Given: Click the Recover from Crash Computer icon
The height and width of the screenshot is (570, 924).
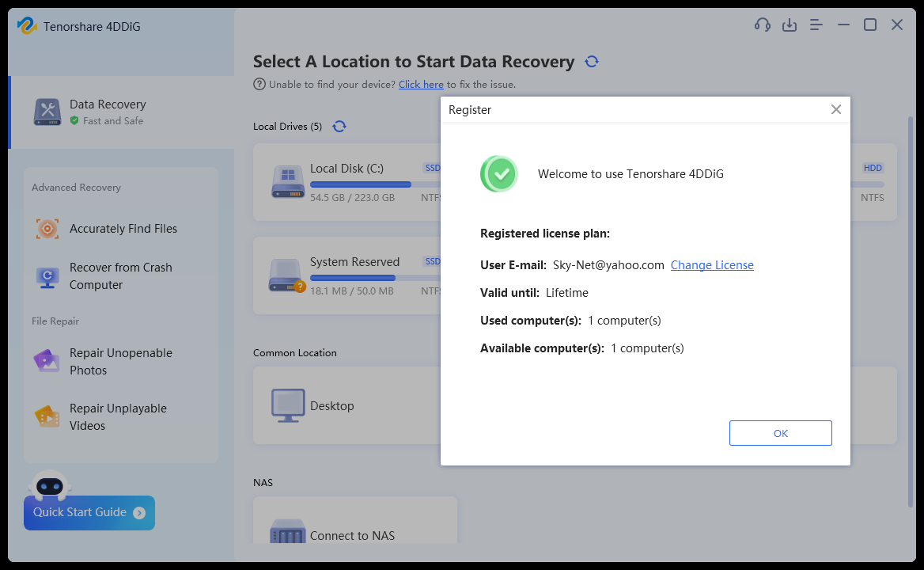Looking at the screenshot, I should [x=47, y=276].
